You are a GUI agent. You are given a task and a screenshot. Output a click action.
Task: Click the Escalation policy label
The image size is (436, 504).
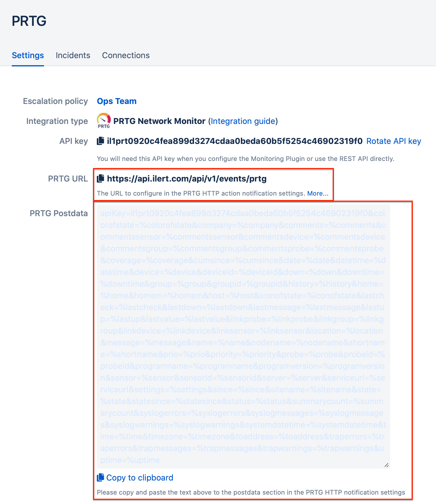click(x=55, y=101)
